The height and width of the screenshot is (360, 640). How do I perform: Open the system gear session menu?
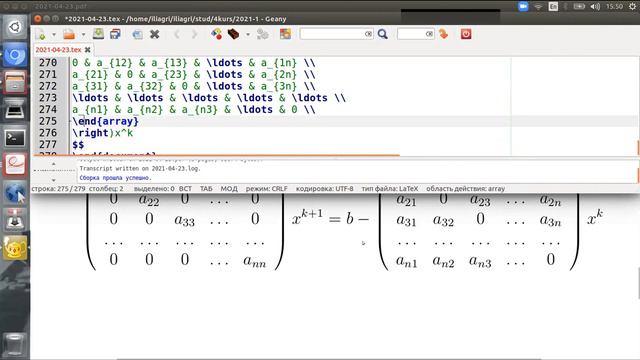click(x=632, y=6)
